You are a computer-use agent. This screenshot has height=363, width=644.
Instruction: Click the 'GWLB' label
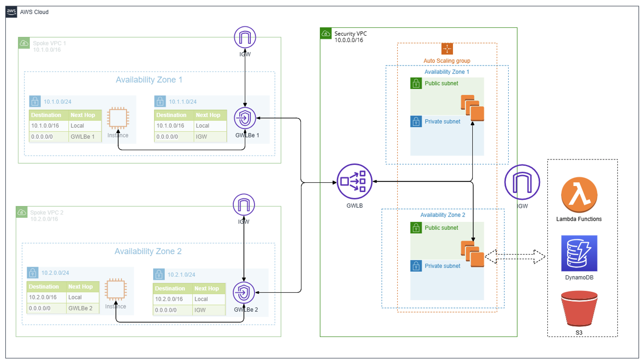[355, 206]
